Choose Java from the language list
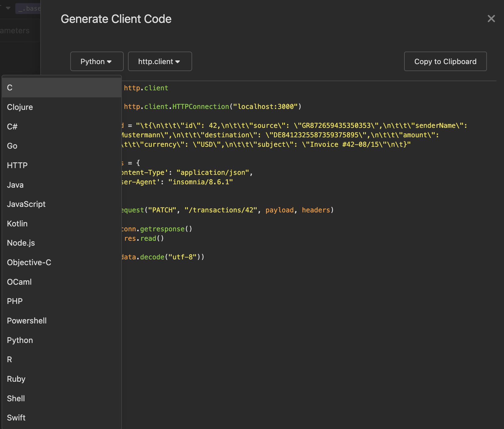This screenshot has height=429, width=504. (62, 185)
